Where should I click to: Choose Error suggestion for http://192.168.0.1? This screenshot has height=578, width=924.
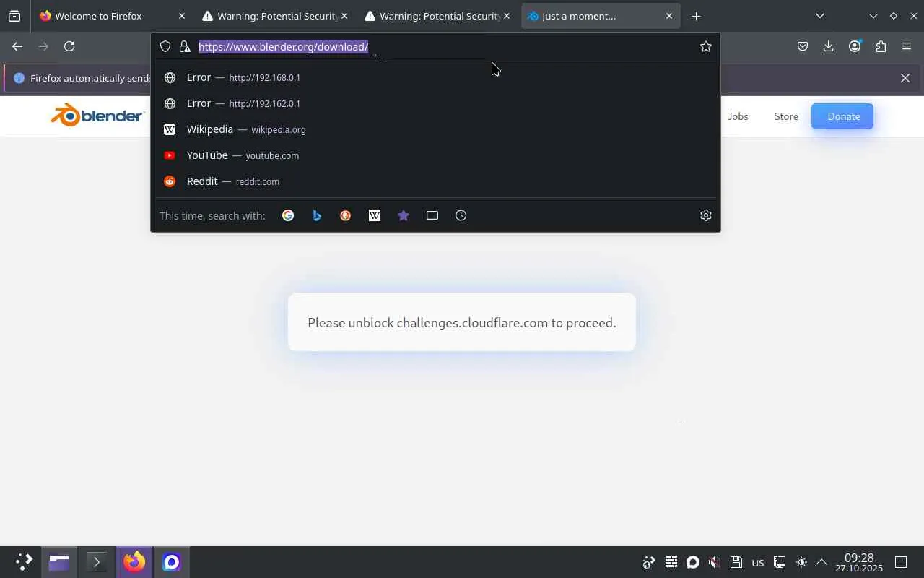pyautogui.click(x=435, y=77)
